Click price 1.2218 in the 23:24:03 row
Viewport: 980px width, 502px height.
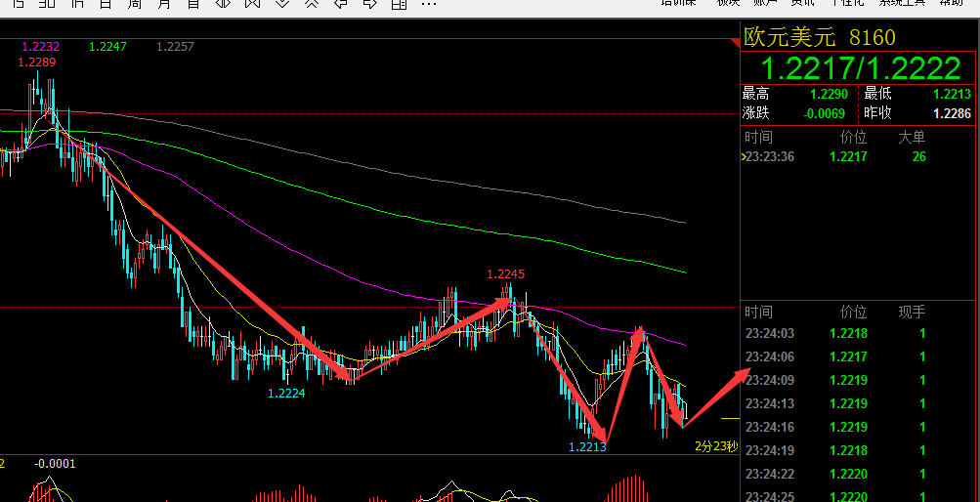tap(848, 333)
